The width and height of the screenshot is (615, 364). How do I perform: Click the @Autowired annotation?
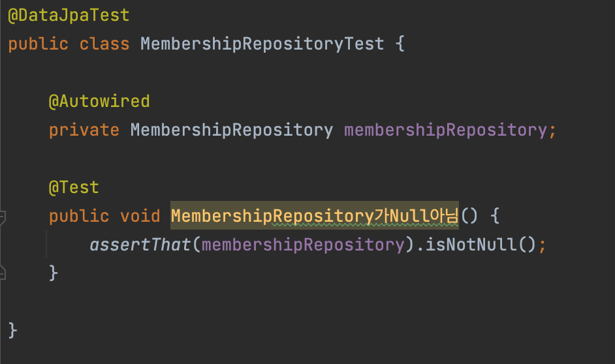(x=99, y=102)
